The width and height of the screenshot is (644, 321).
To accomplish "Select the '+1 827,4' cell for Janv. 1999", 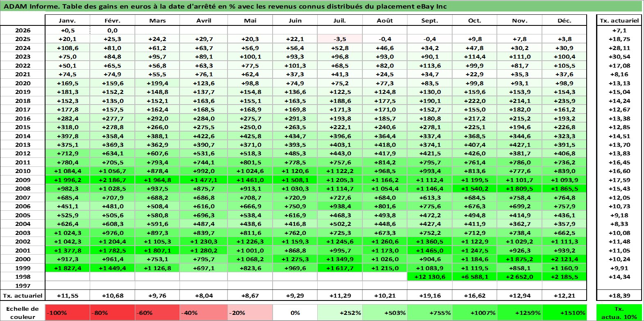I will pos(67,268).
